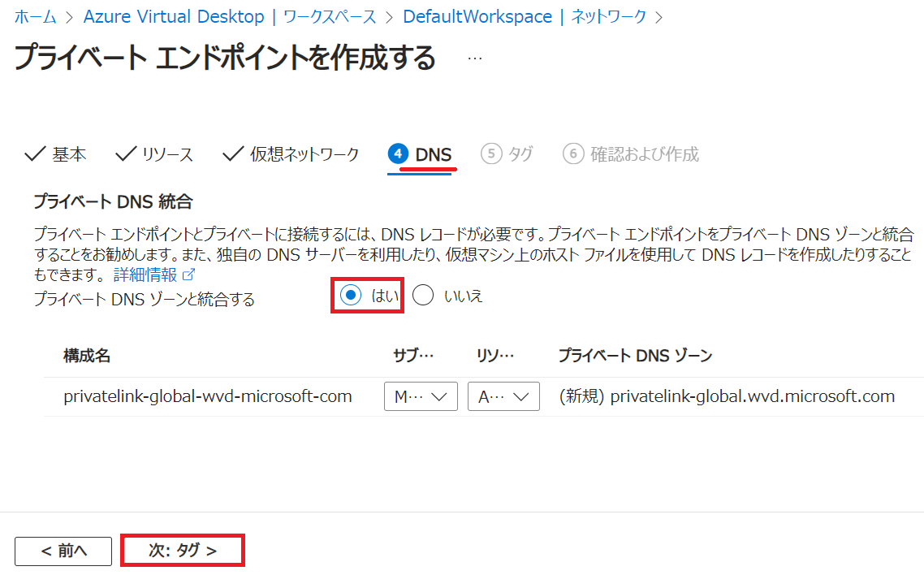The height and width of the screenshot is (575, 924).
Task: Click the サブ… column header
Action: (413, 356)
